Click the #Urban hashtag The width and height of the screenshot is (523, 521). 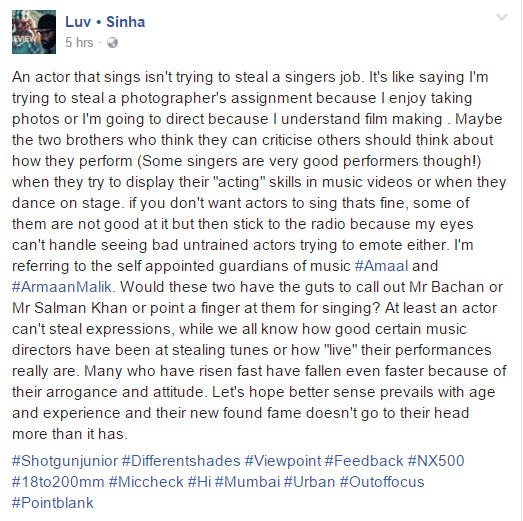(x=310, y=482)
